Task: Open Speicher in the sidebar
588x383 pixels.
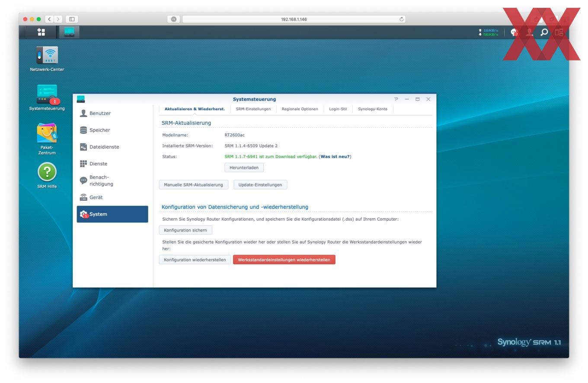Action: click(112, 130)
